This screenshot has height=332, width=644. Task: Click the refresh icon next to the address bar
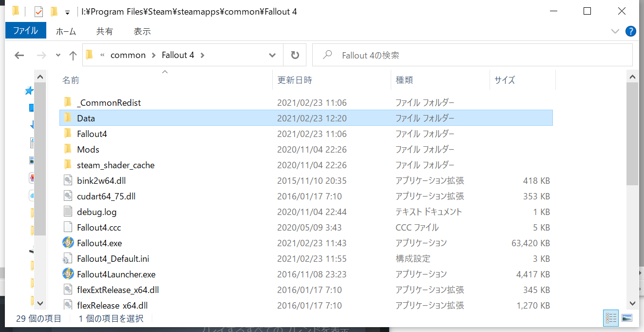[295, 55]
